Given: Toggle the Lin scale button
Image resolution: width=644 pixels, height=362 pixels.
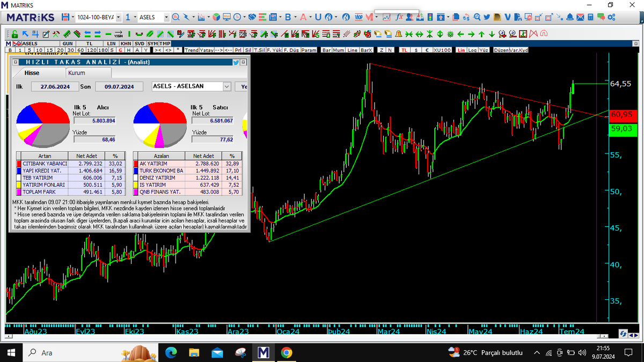Looking at the screenshot, I should tap(461, 50).
